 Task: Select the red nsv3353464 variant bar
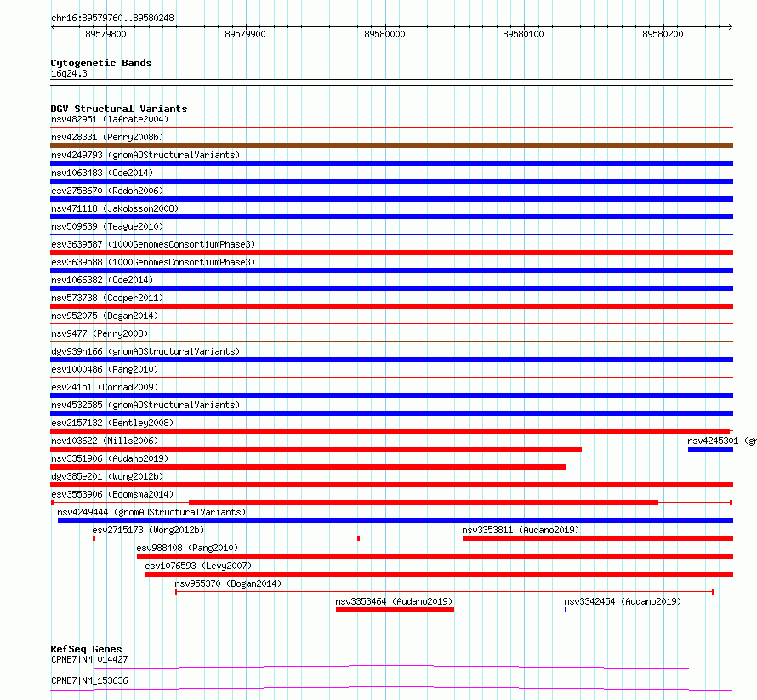click(395, 610)
